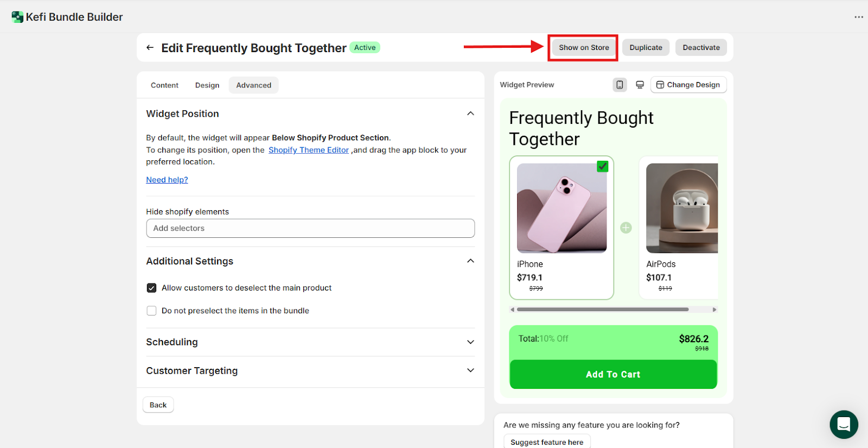The image size is (868, 448).
Task: Expand the Customer Targeting section
Action: [470, 370]
